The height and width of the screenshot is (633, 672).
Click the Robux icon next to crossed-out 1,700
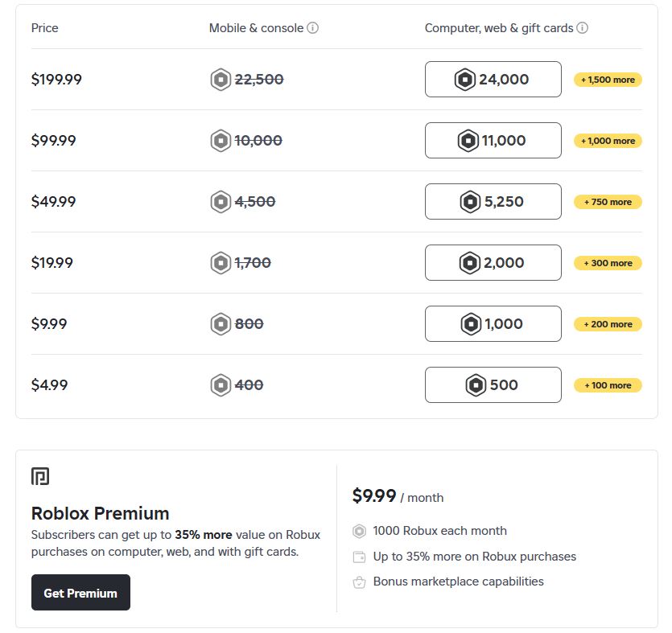click(220, 262)
